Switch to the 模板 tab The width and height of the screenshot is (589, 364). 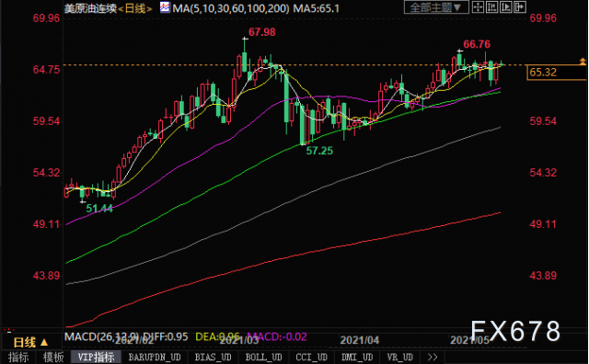(x=53, y=358)
